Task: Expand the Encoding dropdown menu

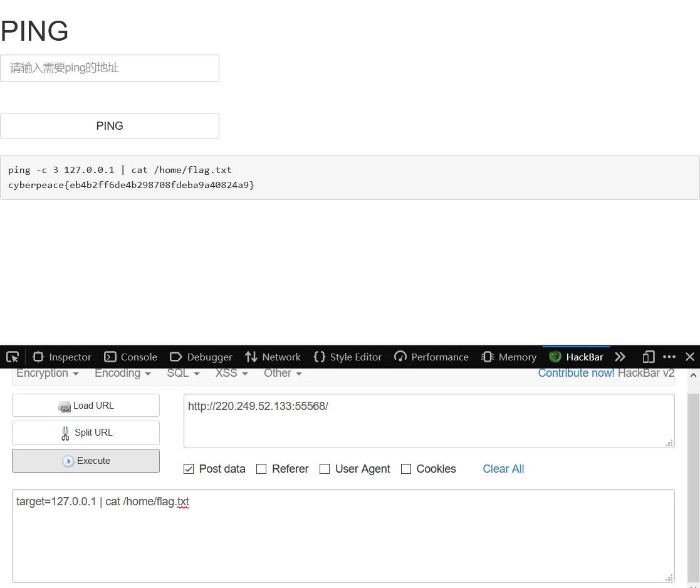Action: pyautogui.click(x=123, y=373)
